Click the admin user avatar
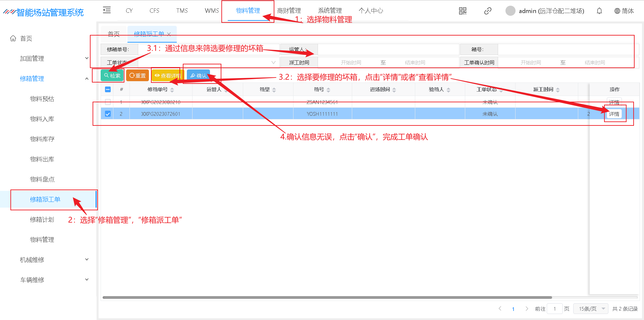 point(510,11)
